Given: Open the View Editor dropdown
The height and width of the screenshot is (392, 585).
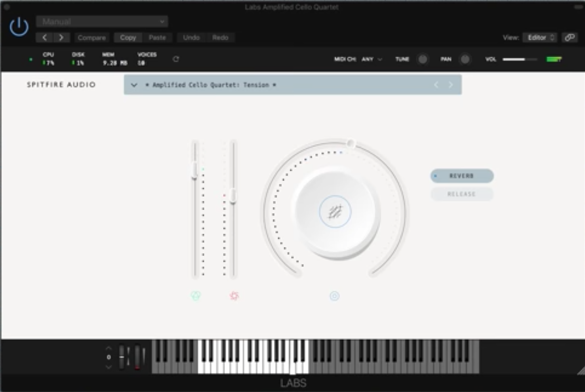Looking at the screenshot, I should coord(540,38).
